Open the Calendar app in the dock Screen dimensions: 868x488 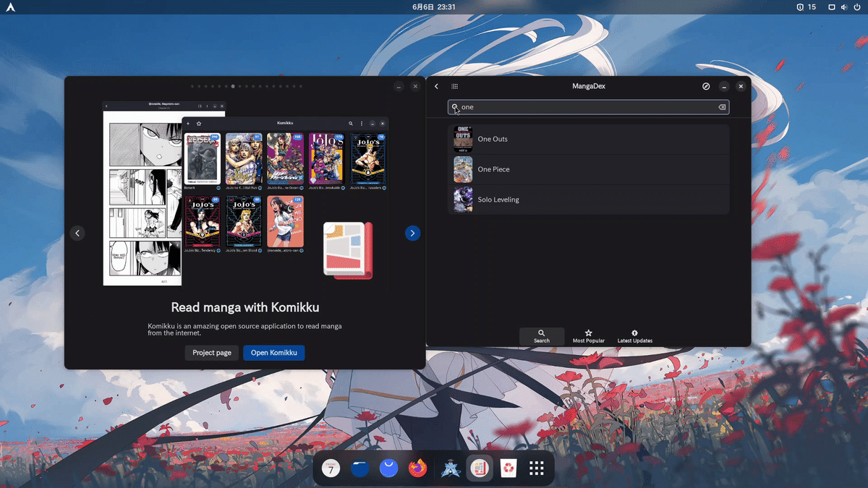click(x=331, y=468)
